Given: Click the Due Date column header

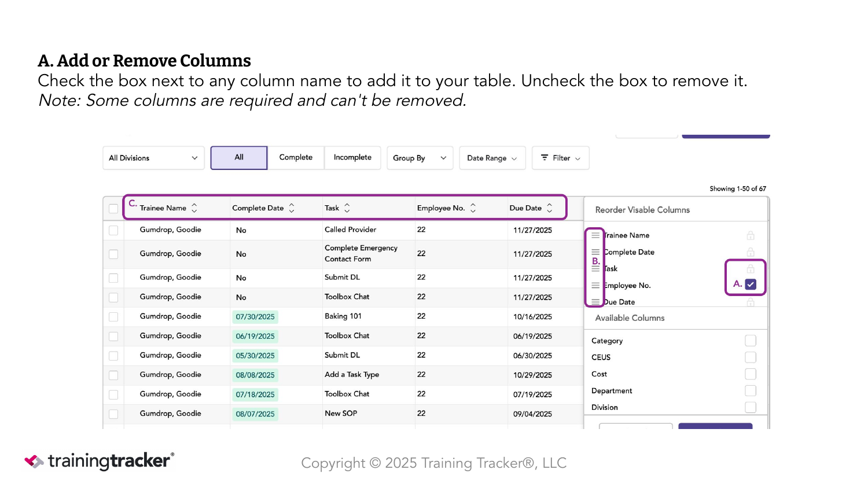Looking at the screenshot, I should pyautogui.click(x=525, y=208).
